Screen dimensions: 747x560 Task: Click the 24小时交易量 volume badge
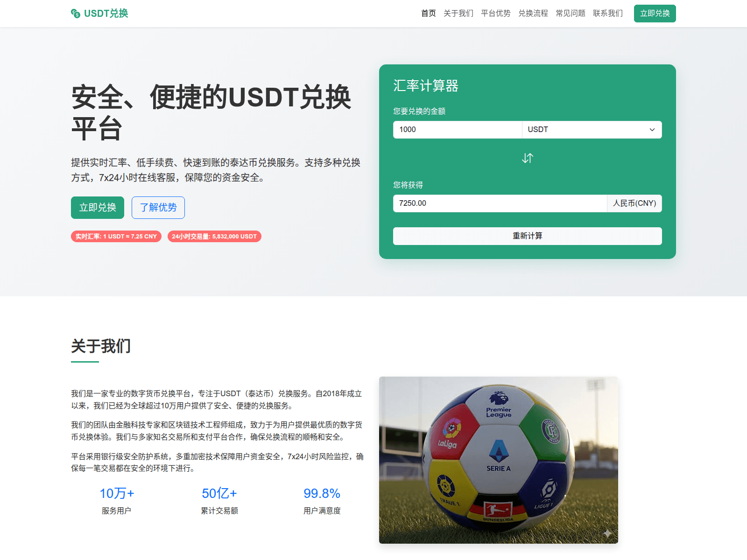coord(214,237)
